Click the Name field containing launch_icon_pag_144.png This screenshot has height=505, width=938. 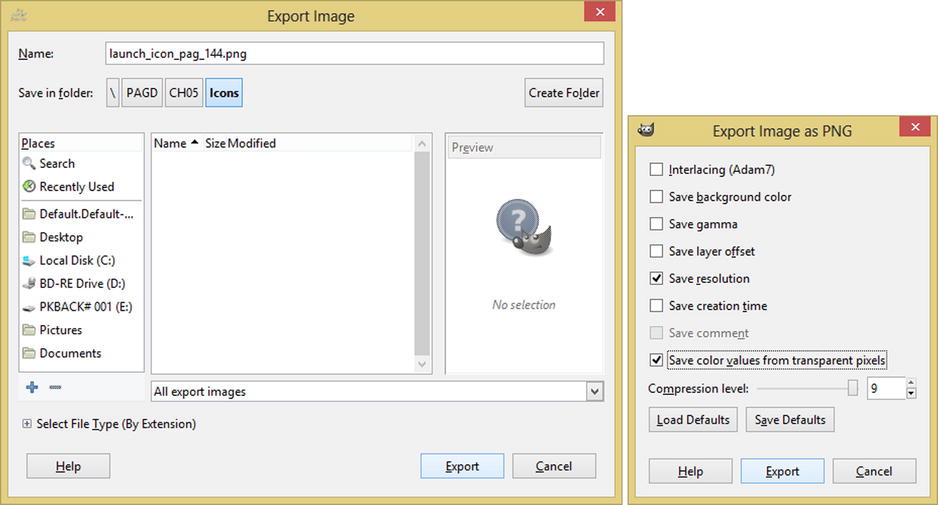click(x=354, y=53)
